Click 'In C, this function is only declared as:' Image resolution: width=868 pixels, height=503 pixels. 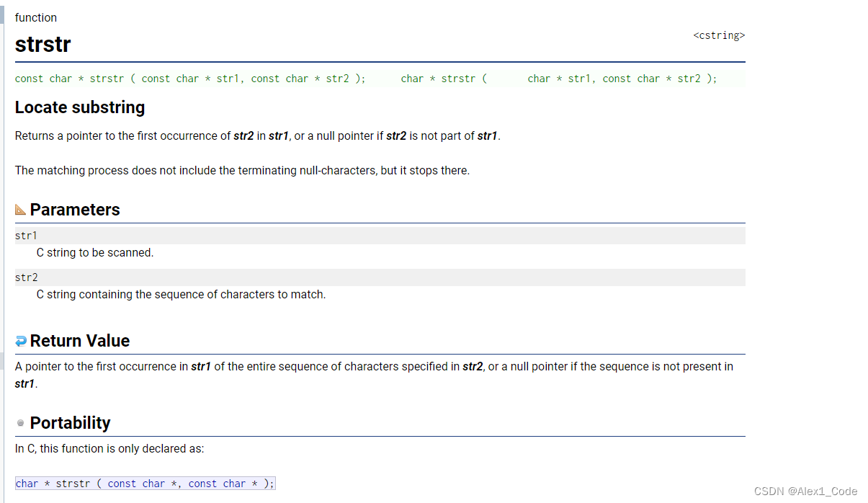109,449
